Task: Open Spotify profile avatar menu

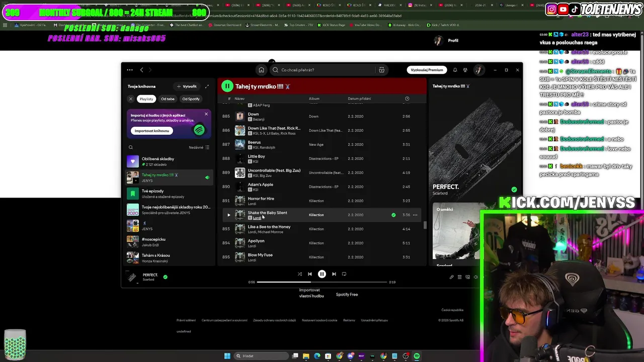Action: point(478,70)
